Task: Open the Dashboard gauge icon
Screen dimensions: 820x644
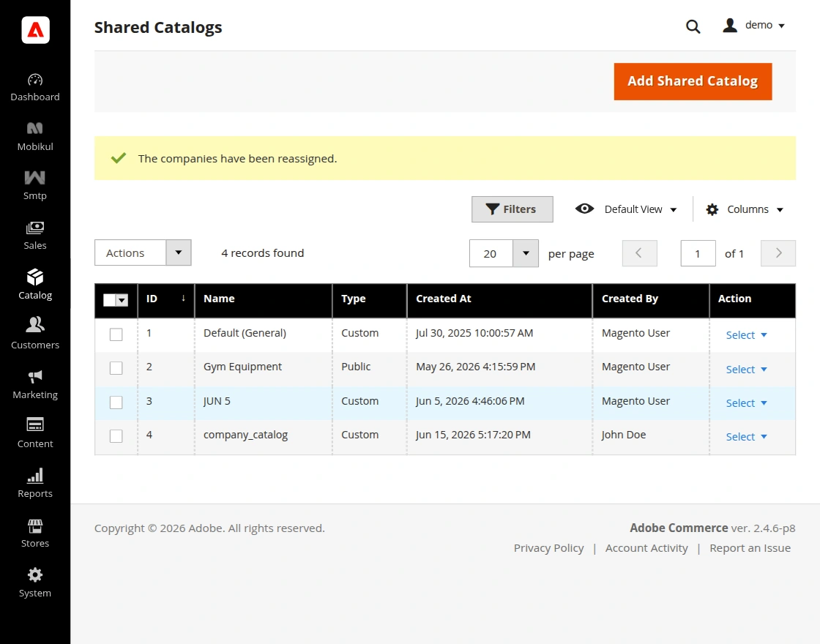Action: click(x=35, y=80)
